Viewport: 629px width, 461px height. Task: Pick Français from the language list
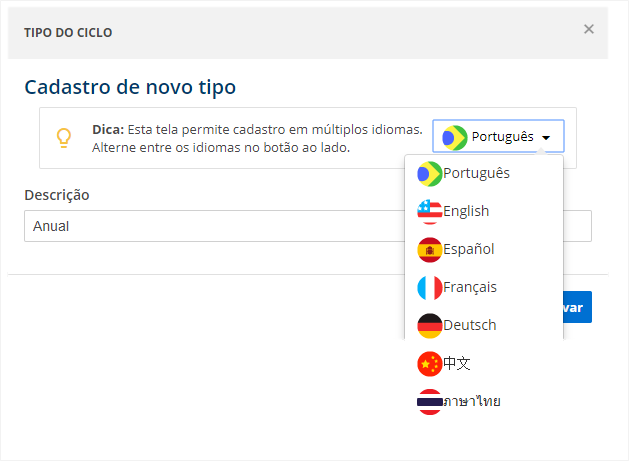pyautogui.click(x=470, y=288)
